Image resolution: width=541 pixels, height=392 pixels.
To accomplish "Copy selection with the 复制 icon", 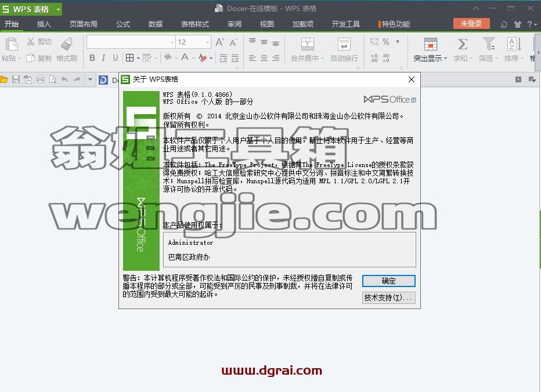I will (31, 58).
